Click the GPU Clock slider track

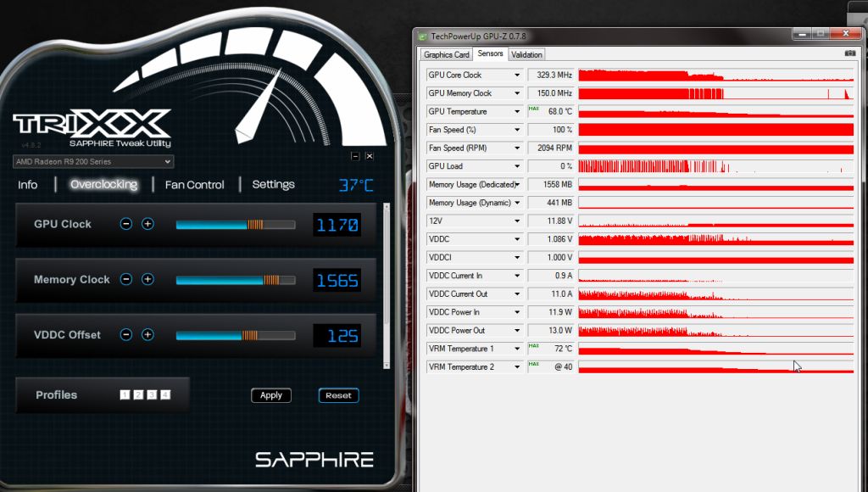pyautogui.click(x=236, y=225)
